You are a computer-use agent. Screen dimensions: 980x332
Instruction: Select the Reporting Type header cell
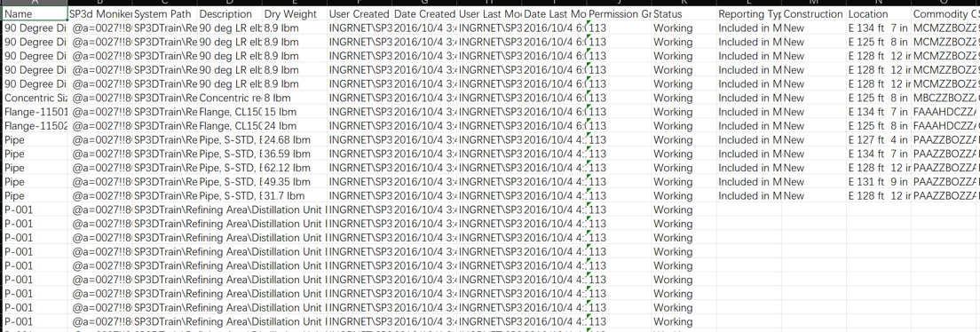[750, 13]
